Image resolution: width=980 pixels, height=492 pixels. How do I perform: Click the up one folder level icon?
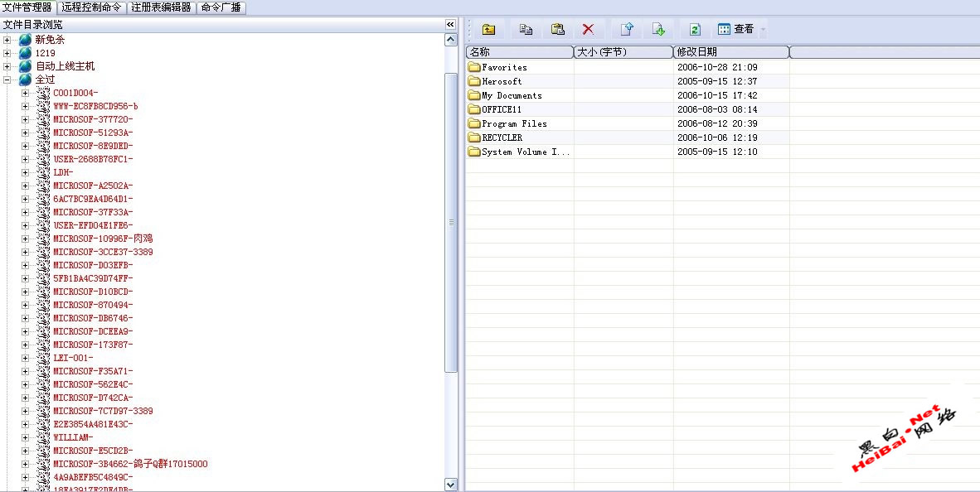pyautogui.click(x=489, y=30)
